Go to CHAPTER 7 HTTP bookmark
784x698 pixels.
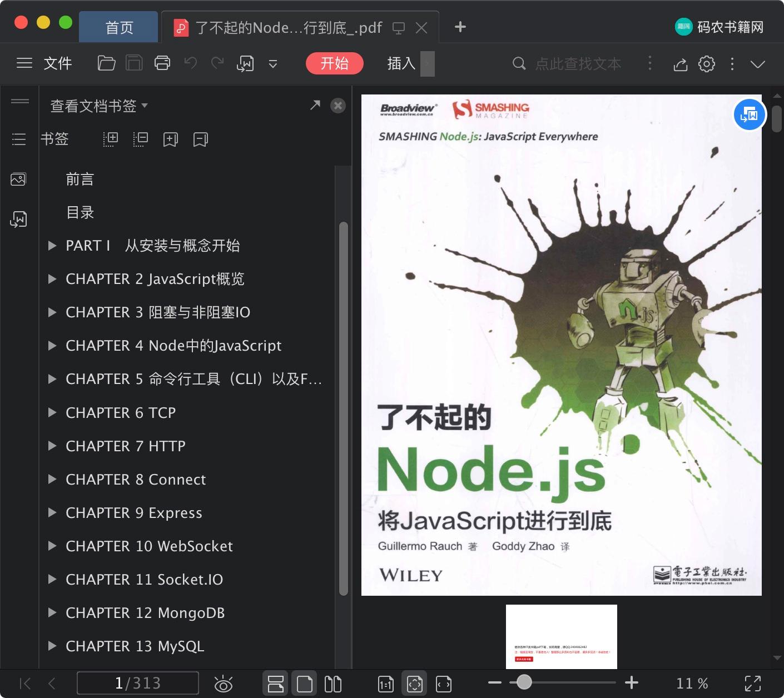(126, 446)
